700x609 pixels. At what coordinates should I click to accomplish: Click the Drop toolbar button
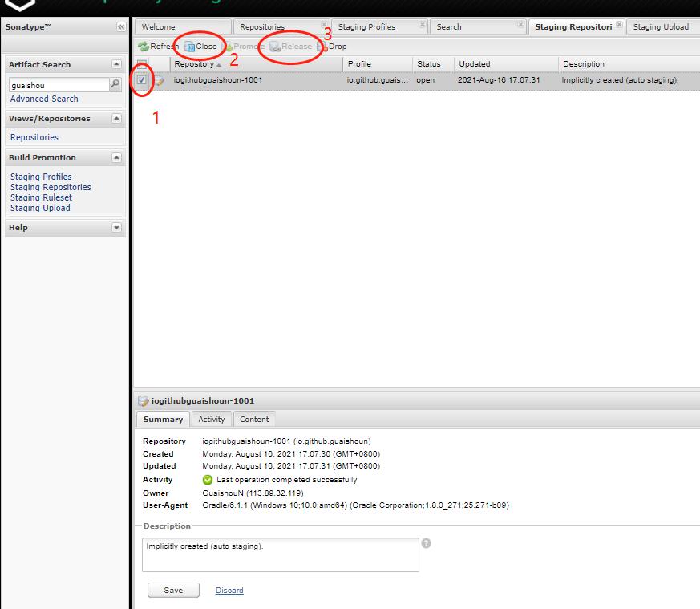332,47
